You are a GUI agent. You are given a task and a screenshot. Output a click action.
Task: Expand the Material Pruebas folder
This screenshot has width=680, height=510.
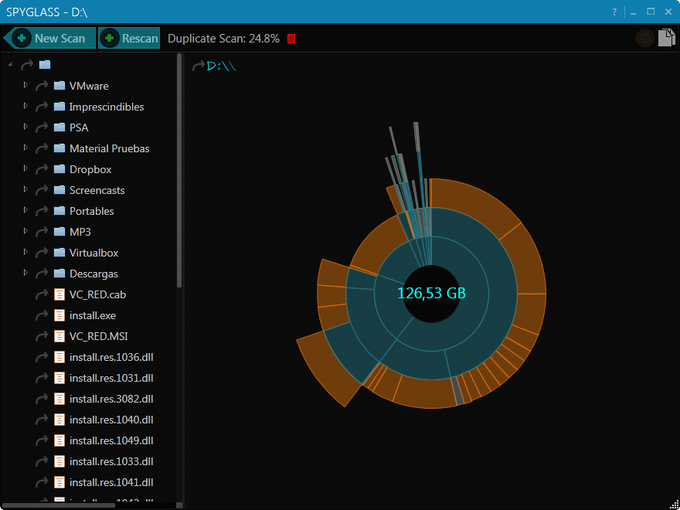(x=26, y=149)
